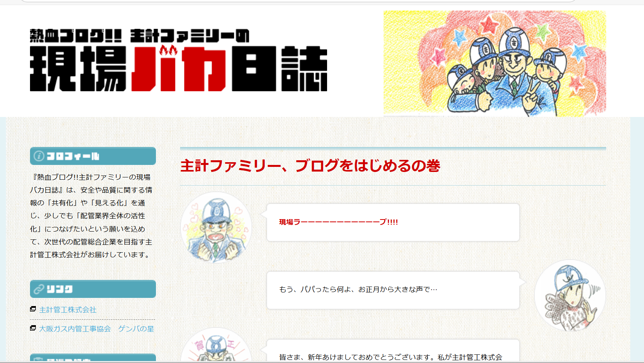The image size is (644, 363).
Task: Click the もう、パパったら何よ speech bubble
Action: (x=393, y=290)
